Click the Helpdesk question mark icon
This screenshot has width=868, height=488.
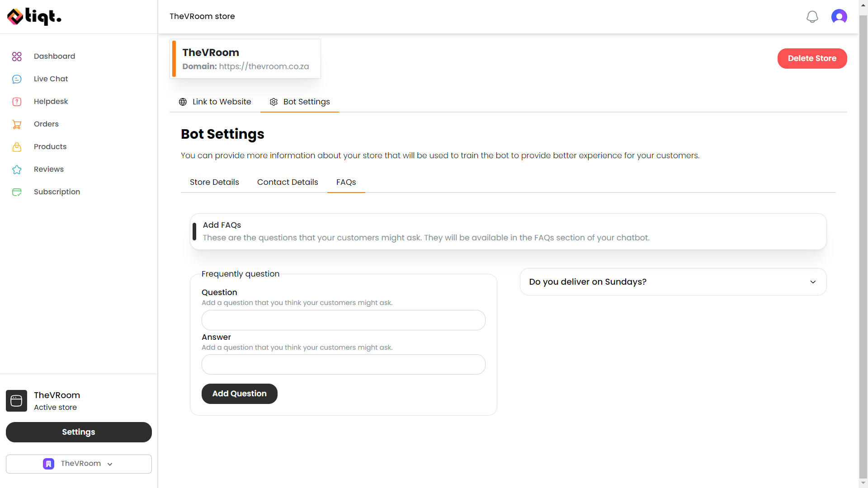(x=17, y=102)
